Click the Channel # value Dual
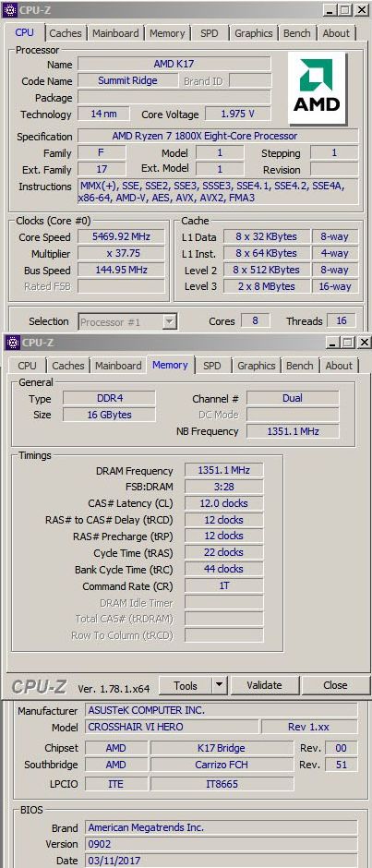 click(293, 398)
